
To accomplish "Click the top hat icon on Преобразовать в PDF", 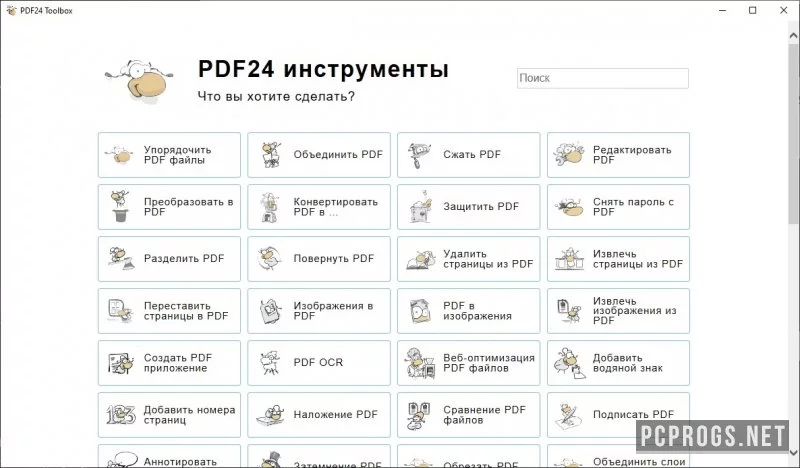I will click(120, 207).
